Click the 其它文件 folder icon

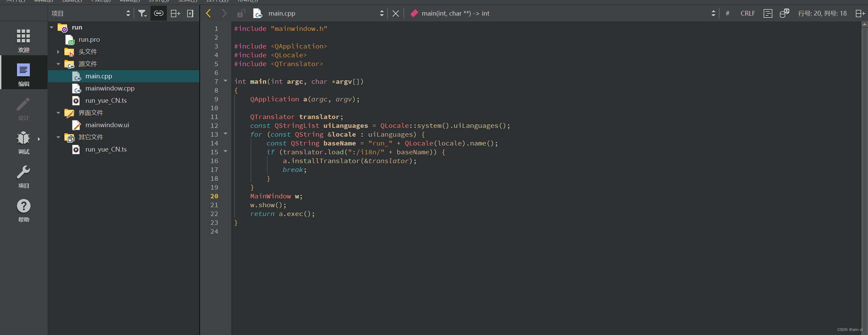pos(69,137)
